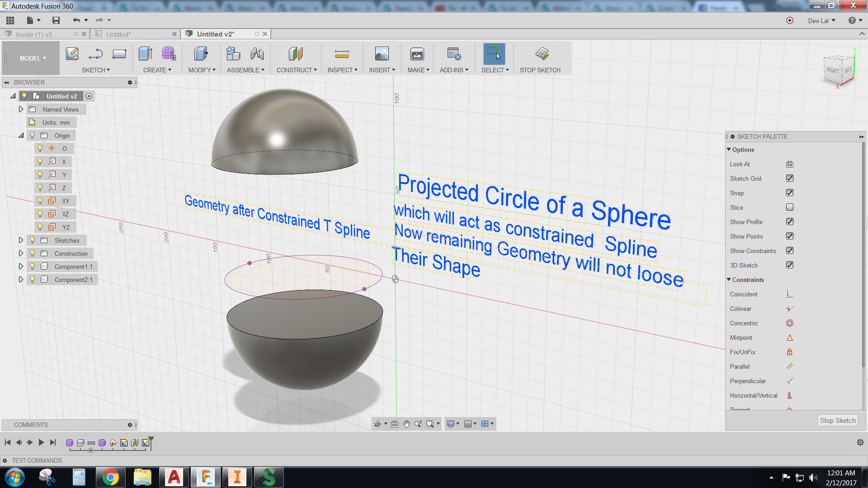868x488 pixels.
Task: Expand the Named Views folder
Action: point(21,109)
